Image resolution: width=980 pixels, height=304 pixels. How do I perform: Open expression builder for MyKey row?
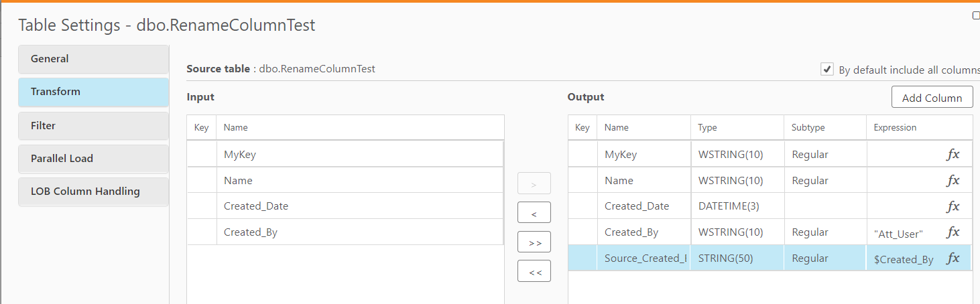pyautogui.click(x=953, y=155)
